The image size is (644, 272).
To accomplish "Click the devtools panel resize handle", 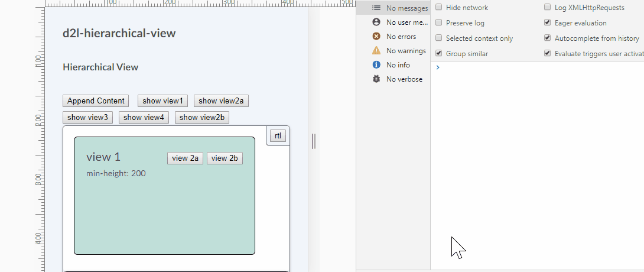I will [314, 141].
